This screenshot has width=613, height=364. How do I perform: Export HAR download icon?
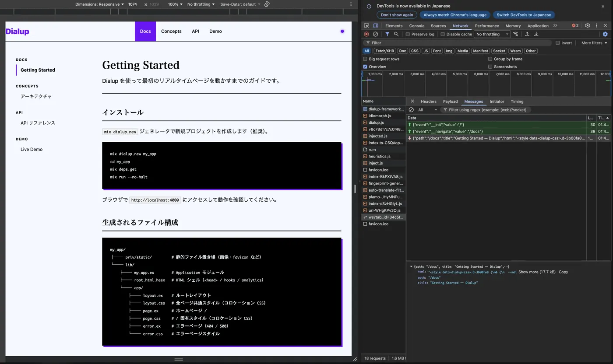tap(536, 34)
